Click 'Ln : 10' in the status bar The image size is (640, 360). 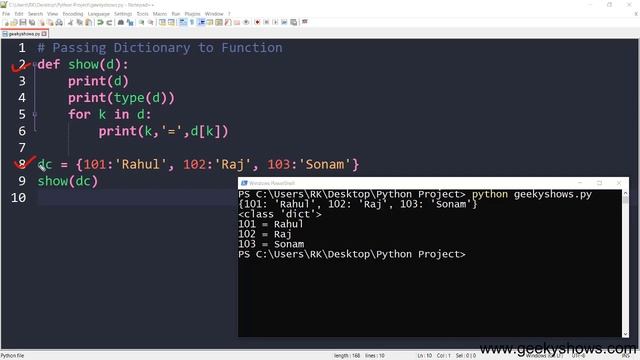pos(424,356)
